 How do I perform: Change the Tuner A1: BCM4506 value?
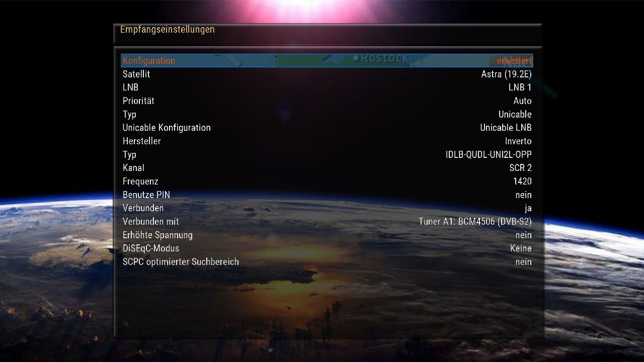pyautogui.click(x=474, y=222)
